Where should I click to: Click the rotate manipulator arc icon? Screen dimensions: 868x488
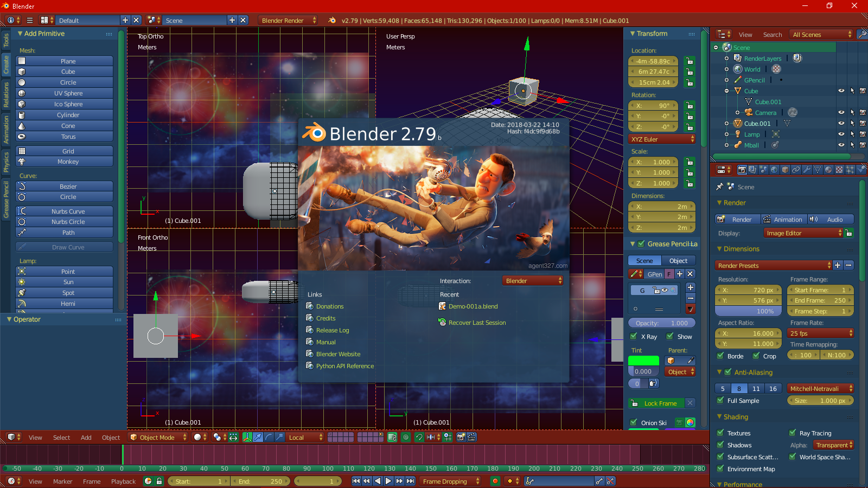269,437
